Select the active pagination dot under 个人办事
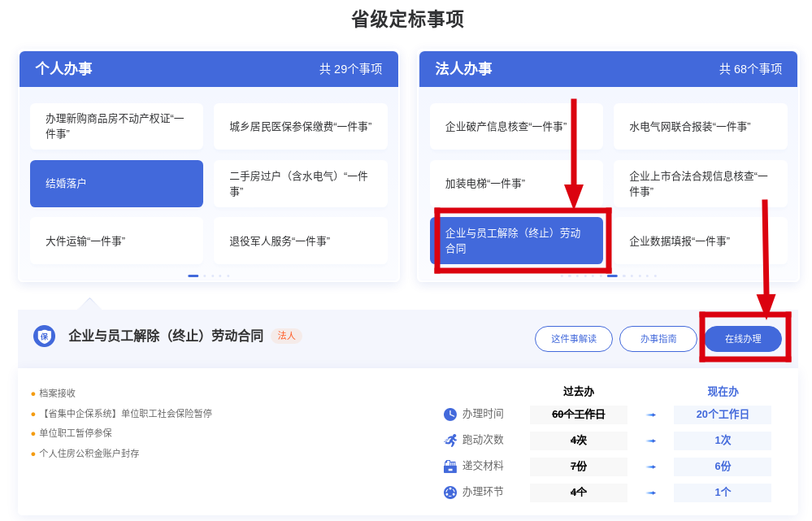Screen dimensions: 812x521 [x=193, y=276]
